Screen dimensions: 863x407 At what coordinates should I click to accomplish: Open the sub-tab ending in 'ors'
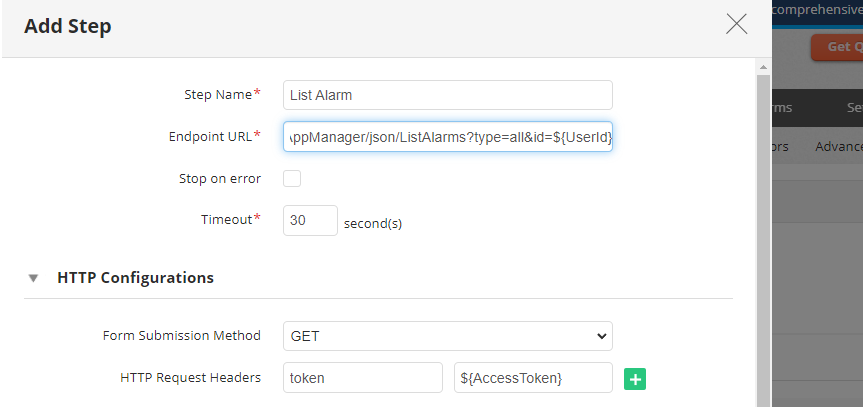click(780, 146)
